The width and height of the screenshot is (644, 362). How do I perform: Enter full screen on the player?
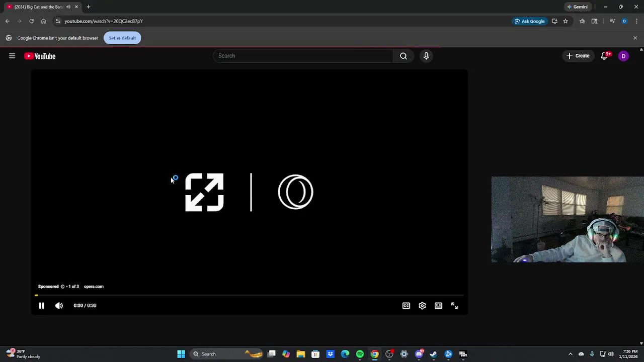tap(454, 306)
